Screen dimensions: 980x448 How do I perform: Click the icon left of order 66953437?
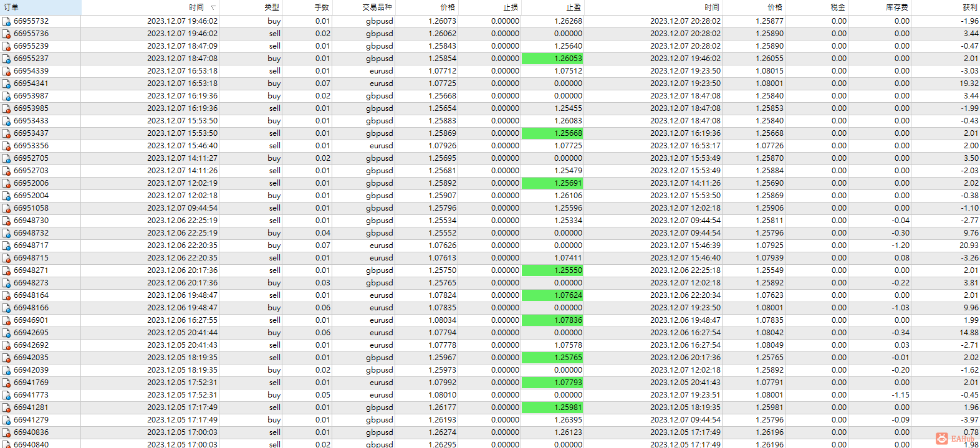(x=6, y=133)
